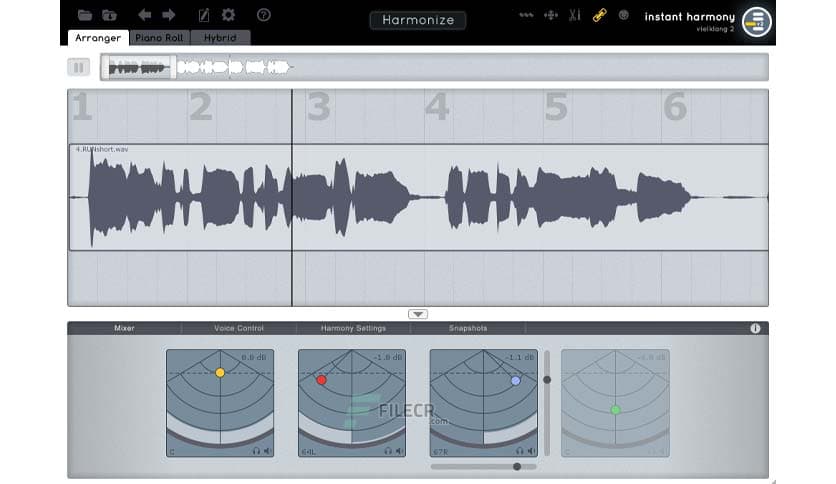Click the vielklang round logo icon
The image size is (836, 484).
[757, 22]
